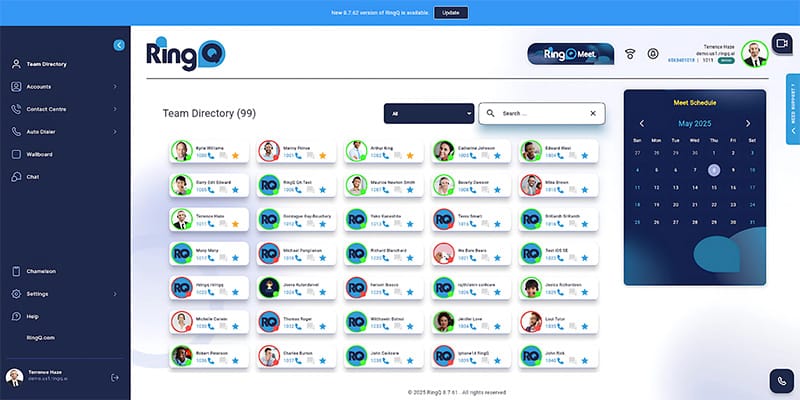Call Robert Peterson with the phone icon

(210, 361)
